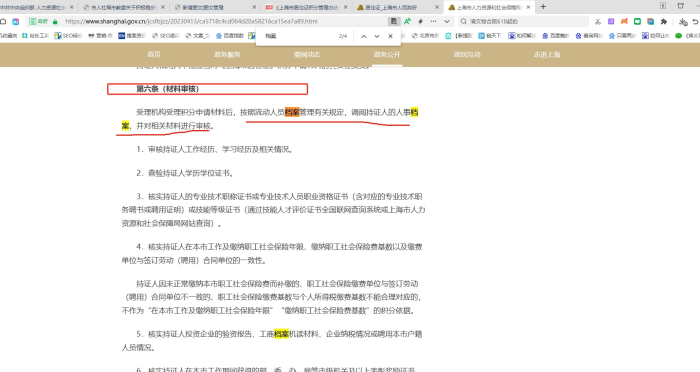
Task: Open the 要闻动态 navigation menu item
Action: 307,54
